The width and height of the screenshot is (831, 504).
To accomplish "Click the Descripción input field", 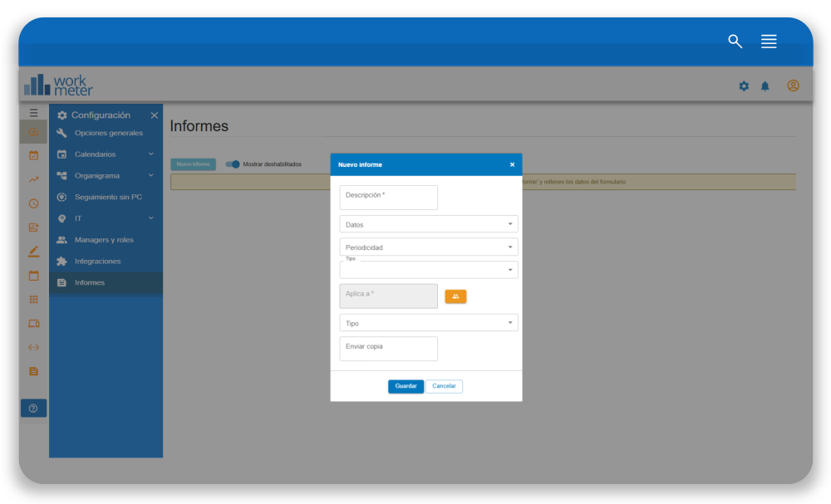I will (x=388, y=198).
